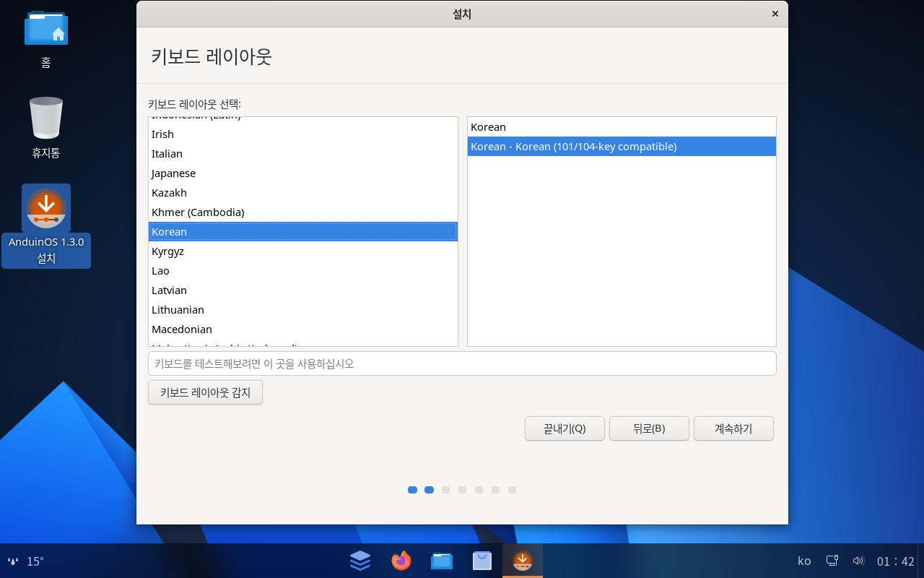Launch Firefox from the taskbar

point(401,560)
